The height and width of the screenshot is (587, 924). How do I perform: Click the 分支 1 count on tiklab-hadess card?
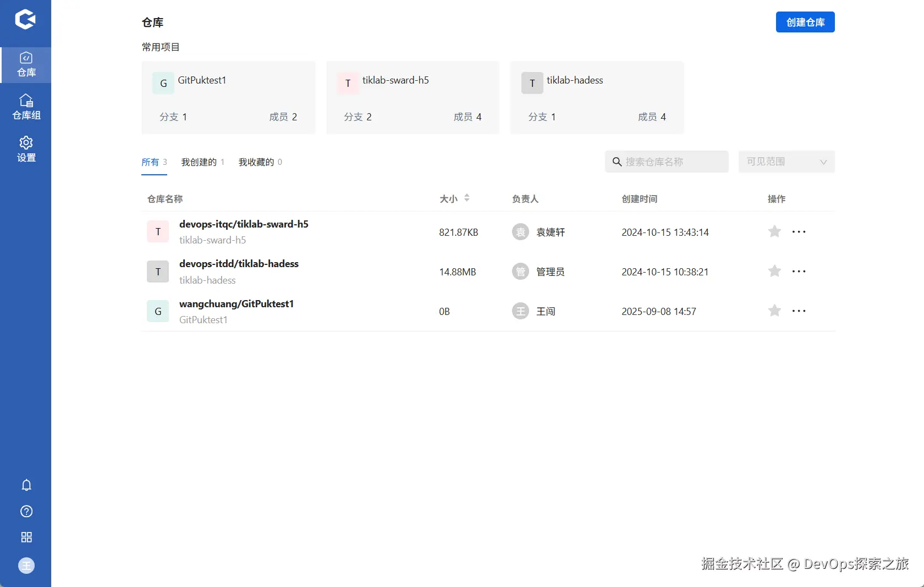[x=542, y=117]
